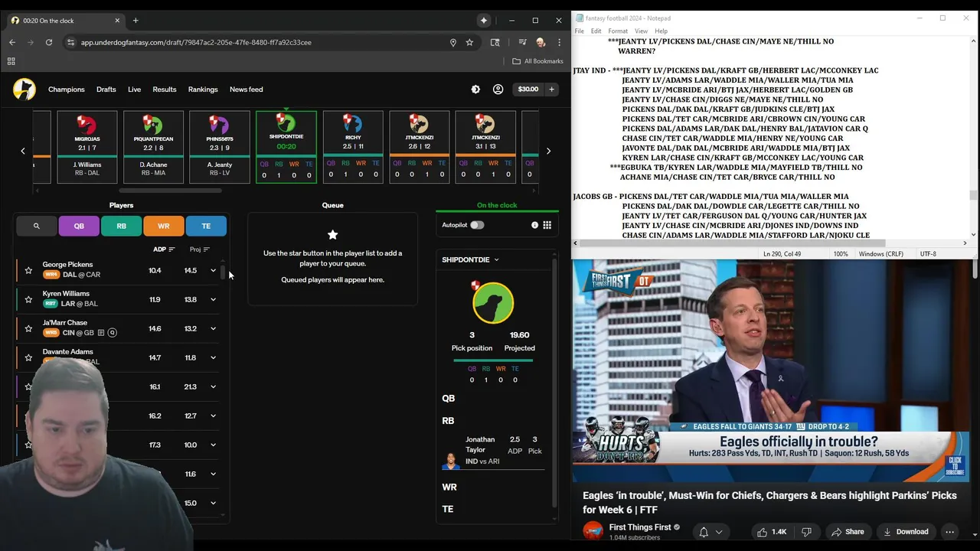Open the News feed nav item
980x551 pixels.
coord(246,90)
